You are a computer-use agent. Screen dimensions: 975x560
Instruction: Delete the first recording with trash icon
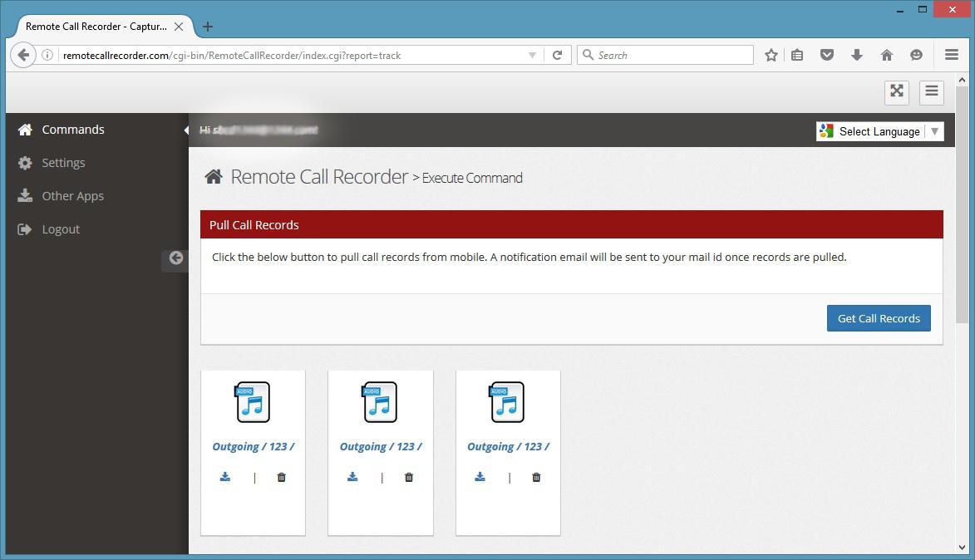coord(281,478)
